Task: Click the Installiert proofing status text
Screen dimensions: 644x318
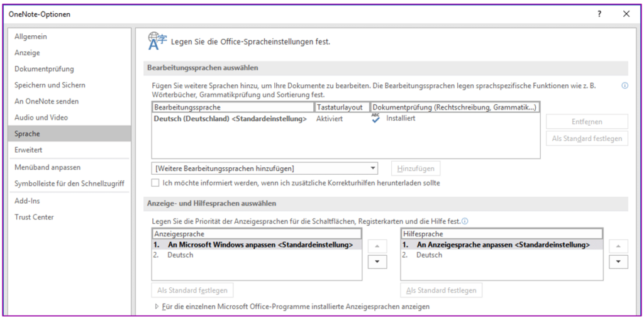Action: coord(401,119)
